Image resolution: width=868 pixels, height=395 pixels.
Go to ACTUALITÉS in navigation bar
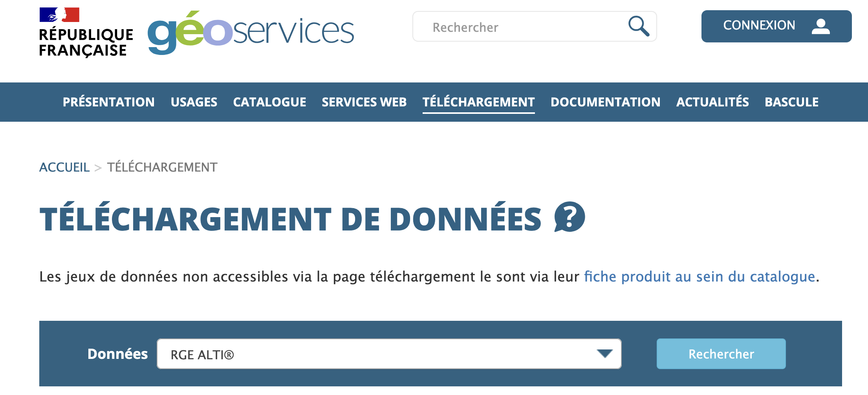click(x=712, y=102)
